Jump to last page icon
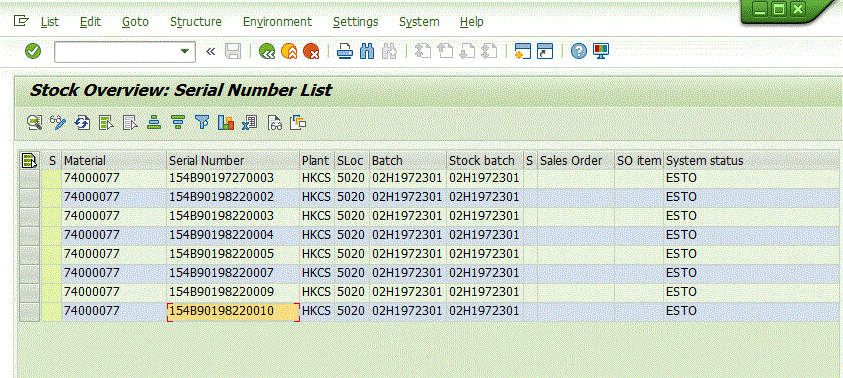The width and height of the screenshot is (843, 378). point(490,51)
